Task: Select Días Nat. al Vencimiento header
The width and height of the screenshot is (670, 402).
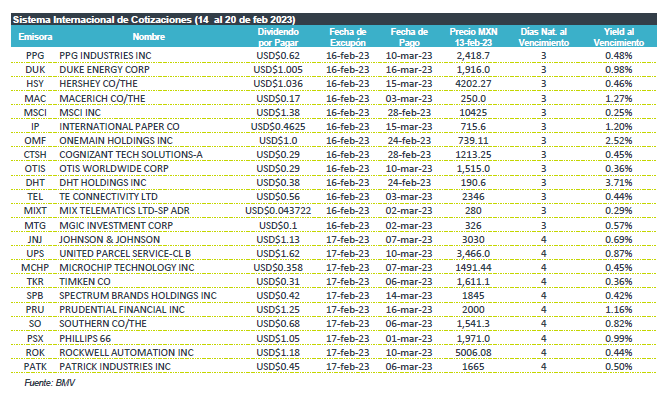Action: (544, 37)
